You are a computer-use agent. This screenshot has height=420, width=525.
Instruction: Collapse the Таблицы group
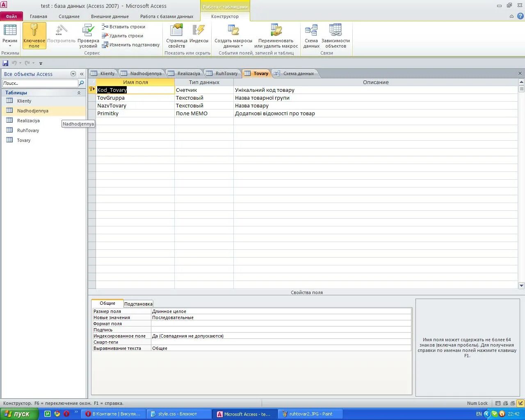pos(79,93)
